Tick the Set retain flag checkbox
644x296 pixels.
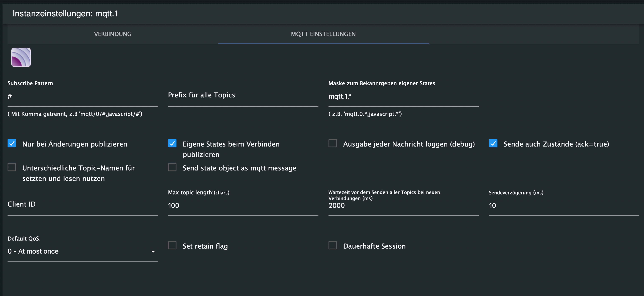172,245
